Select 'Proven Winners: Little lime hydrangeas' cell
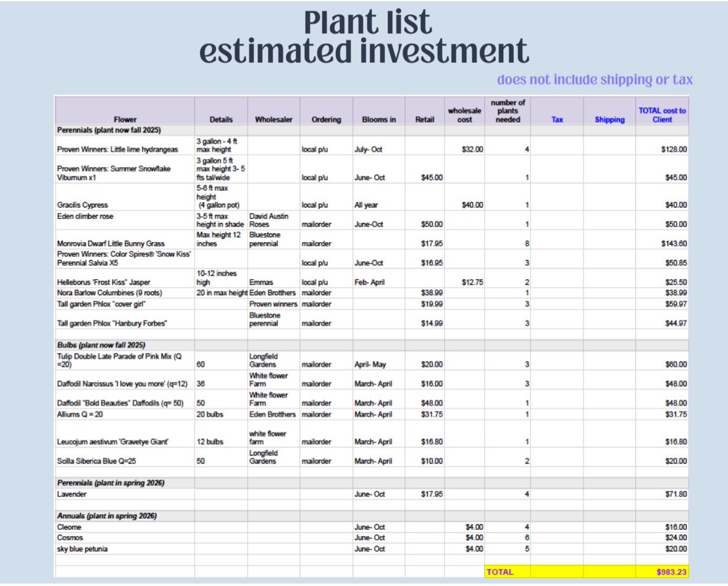The height and width of the screenshot is (586, 728). click(x=125, y=145)
